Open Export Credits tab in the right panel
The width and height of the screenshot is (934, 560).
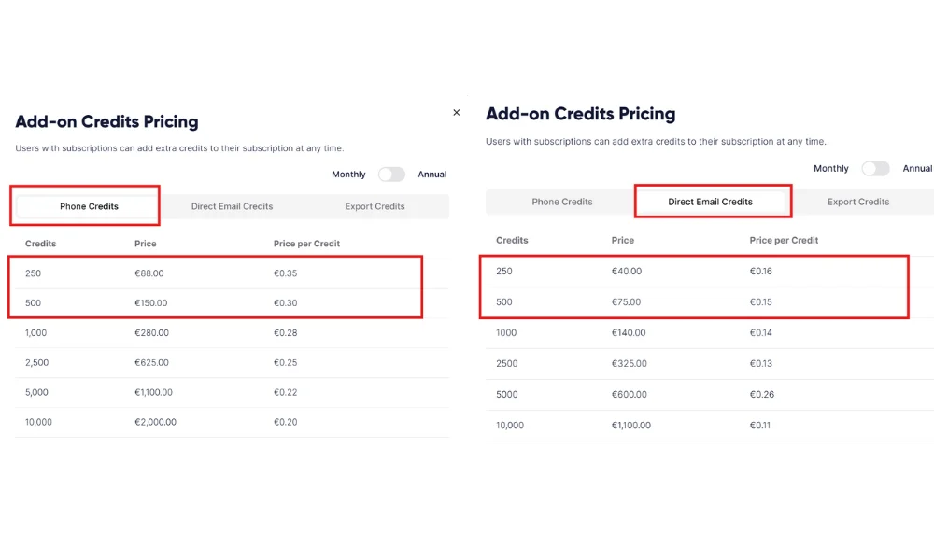tap(858, 202)
